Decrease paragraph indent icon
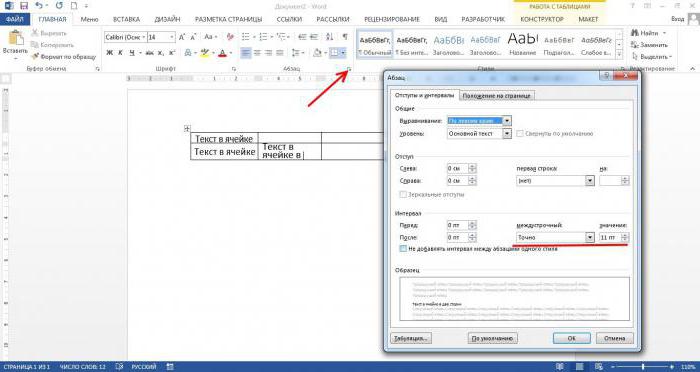This screenshot has height=372, width=700. point(302,37)
